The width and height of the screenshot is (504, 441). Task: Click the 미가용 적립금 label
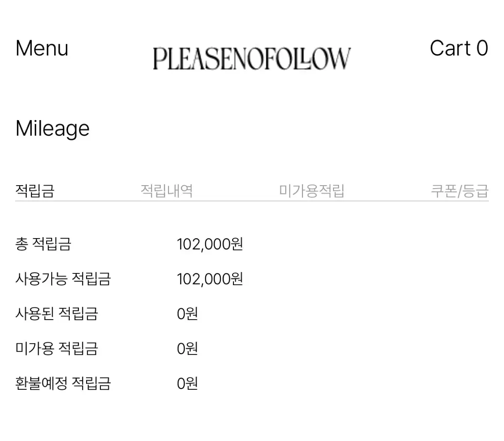click(x=57, y=349)
